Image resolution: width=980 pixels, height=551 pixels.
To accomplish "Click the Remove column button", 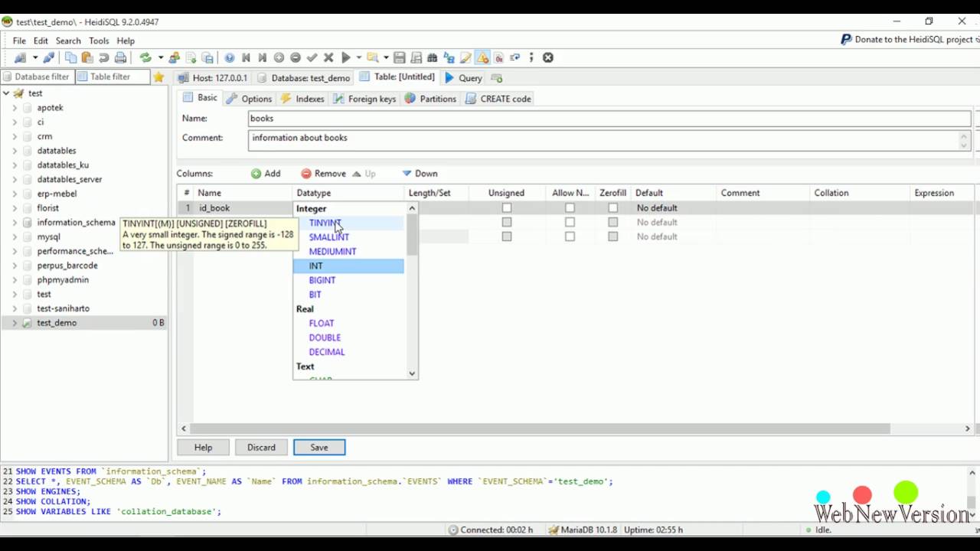I will 323,174.
